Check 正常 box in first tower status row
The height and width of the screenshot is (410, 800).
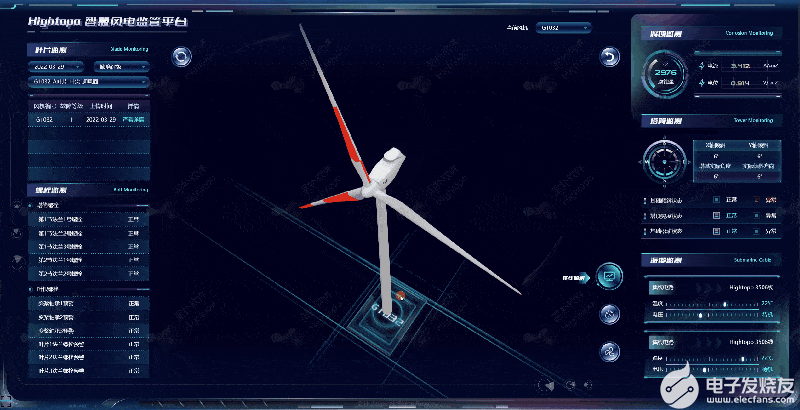(x=716, y=200)
